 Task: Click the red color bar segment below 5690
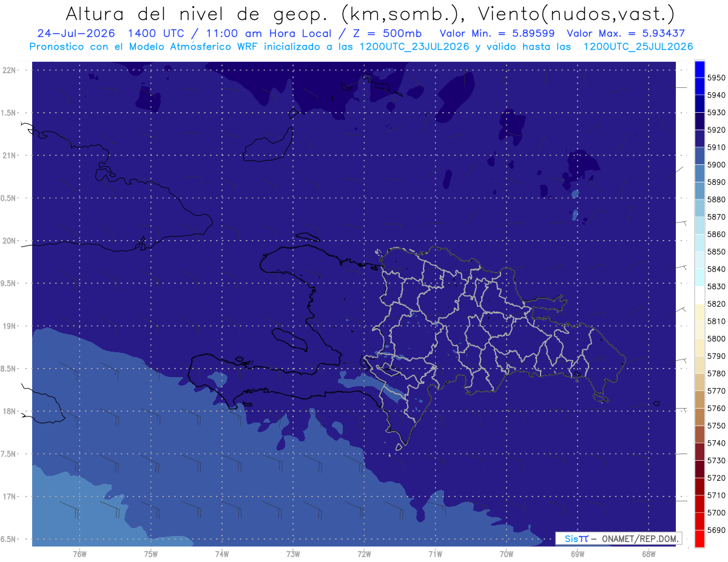pyautogui.click(x=699, y=538)
